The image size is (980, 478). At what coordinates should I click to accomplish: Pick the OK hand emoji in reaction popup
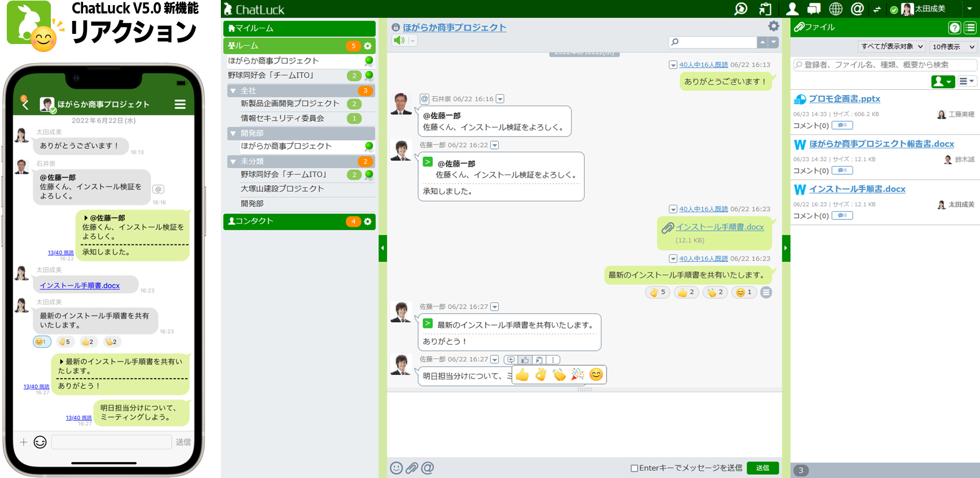pyautogui.click(x=541, y=375)
